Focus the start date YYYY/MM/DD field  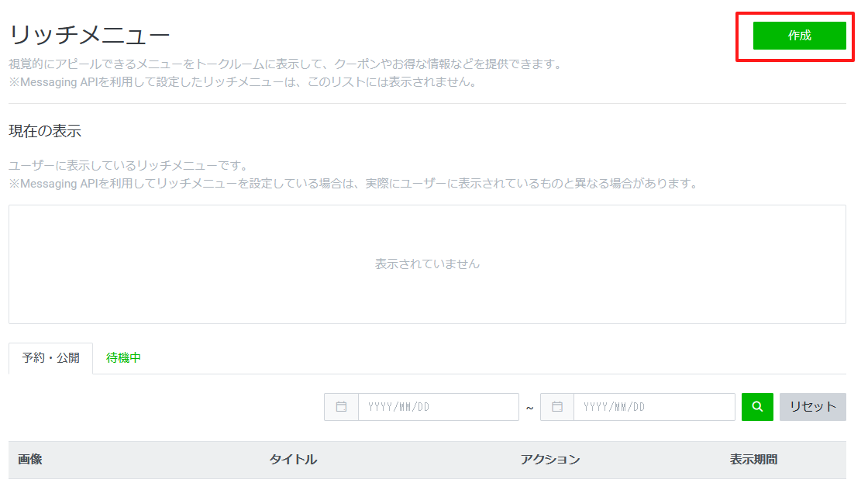(437, 407)
